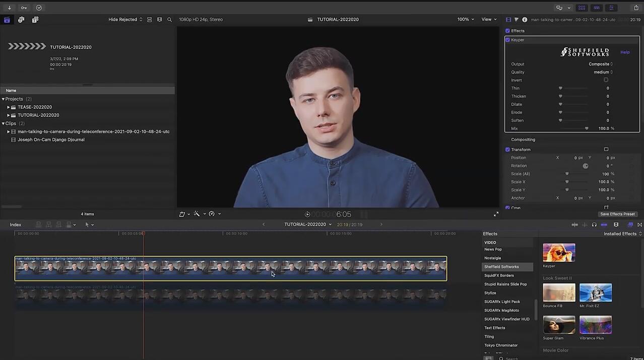Adjust the Scale (All) slider handle
This screenshot has width=644, height=360.
567,174
